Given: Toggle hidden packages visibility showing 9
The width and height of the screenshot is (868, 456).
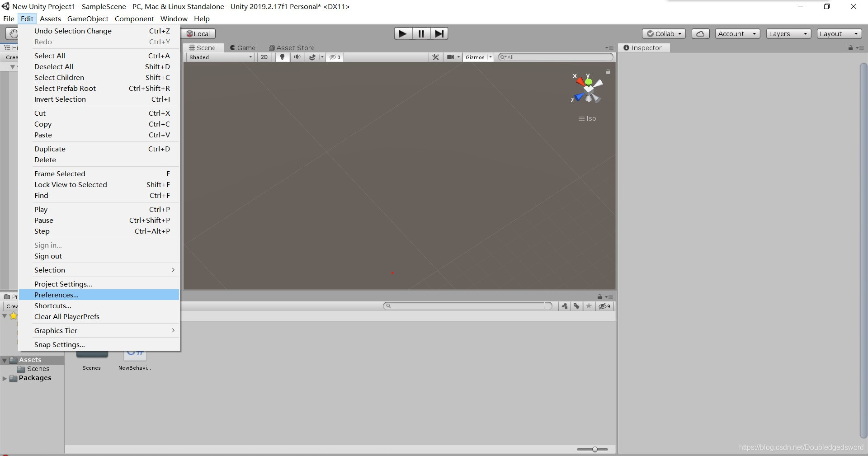Looking at the screenshot, I should pos(604,306).
